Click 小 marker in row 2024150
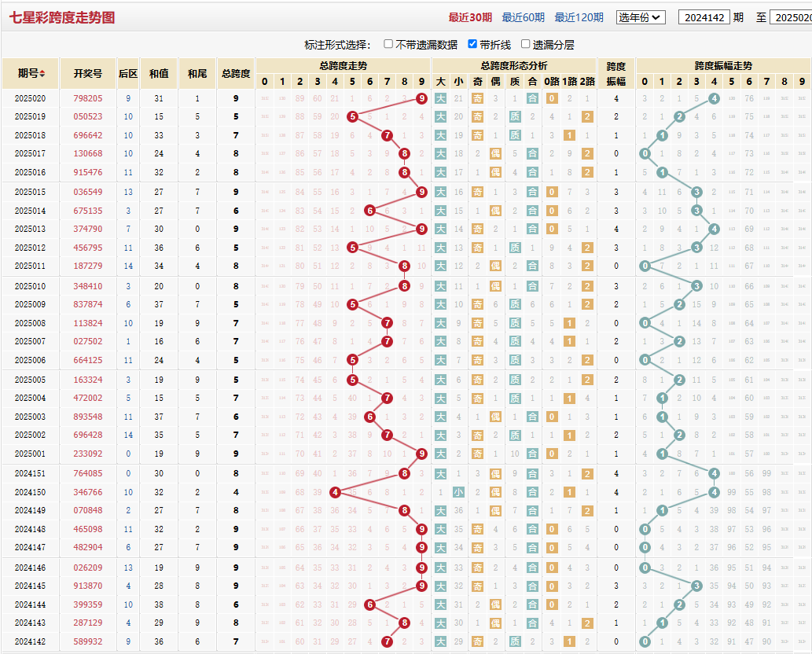The height and width of the screenshot is (654, 812). (x=458, y=492)
